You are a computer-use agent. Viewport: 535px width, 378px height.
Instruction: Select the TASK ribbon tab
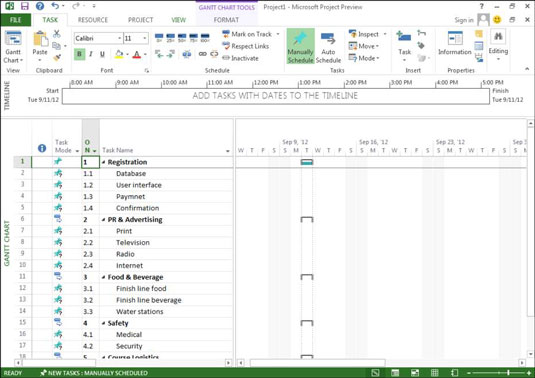[50, 20]
